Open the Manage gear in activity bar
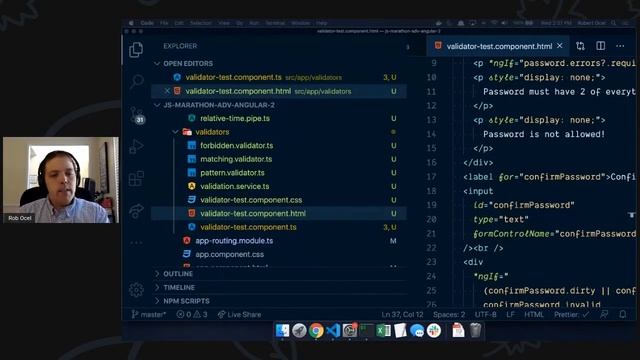 tap(136, 289)
